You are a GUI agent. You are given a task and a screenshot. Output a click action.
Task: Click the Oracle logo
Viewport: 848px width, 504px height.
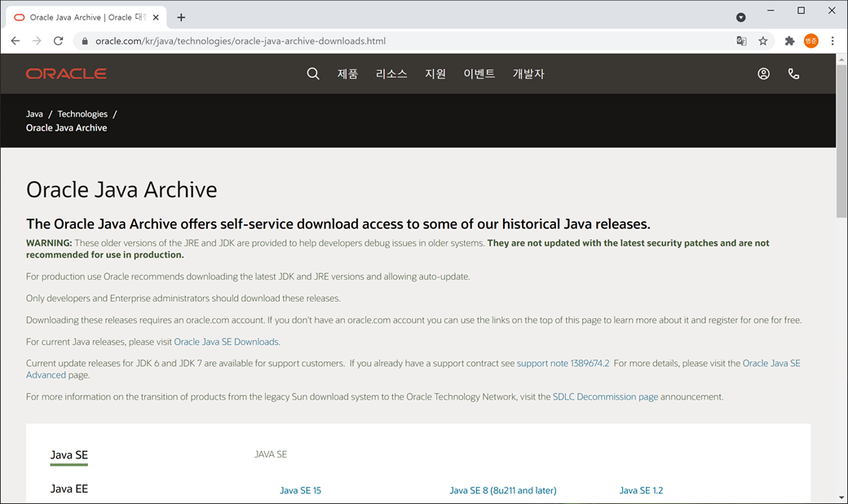coord(66,73)
